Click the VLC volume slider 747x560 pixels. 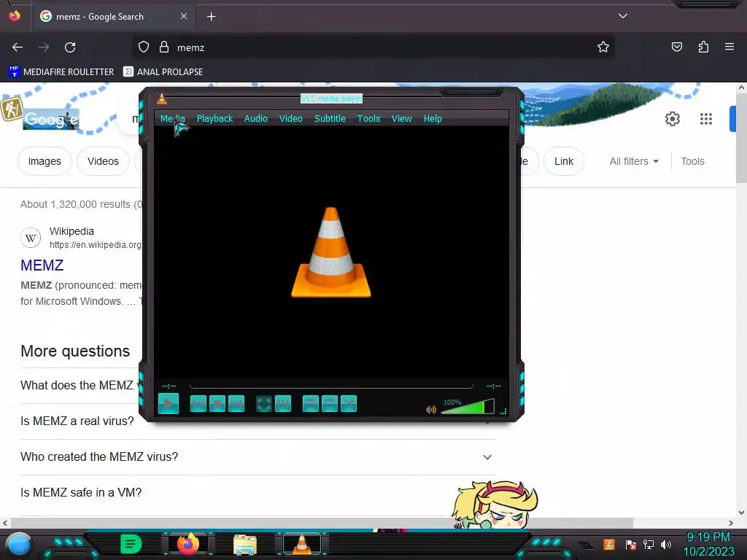pos(468,407)
